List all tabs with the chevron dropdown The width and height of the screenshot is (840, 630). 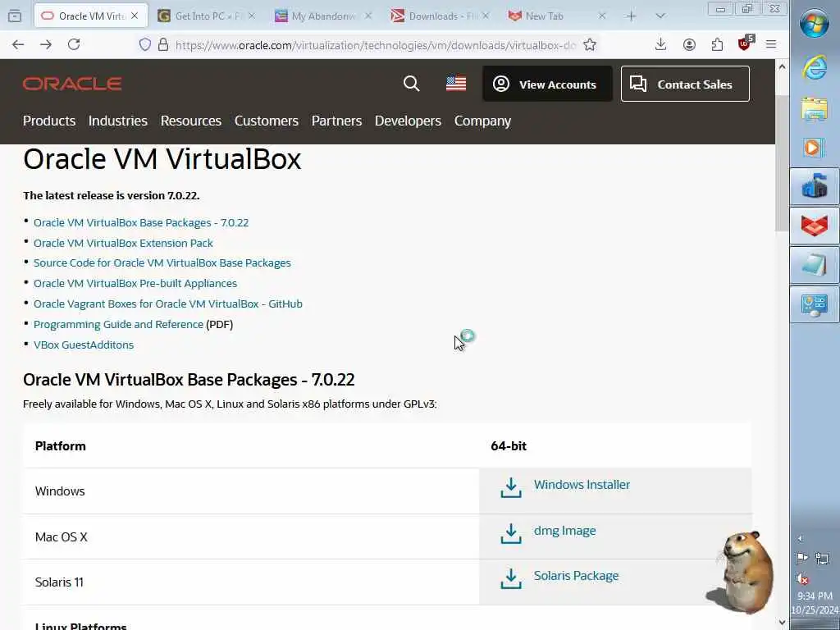(x=660, y=16)
